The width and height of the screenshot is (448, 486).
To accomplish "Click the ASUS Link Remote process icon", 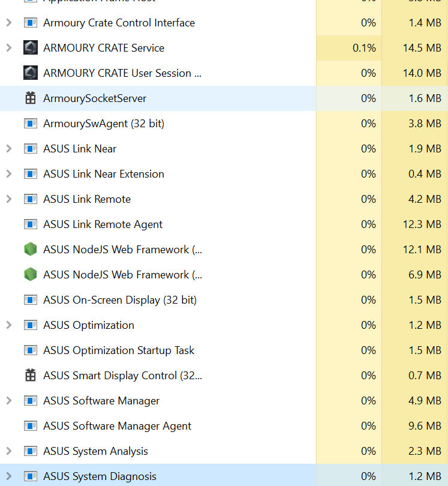I will pos(31,199).
